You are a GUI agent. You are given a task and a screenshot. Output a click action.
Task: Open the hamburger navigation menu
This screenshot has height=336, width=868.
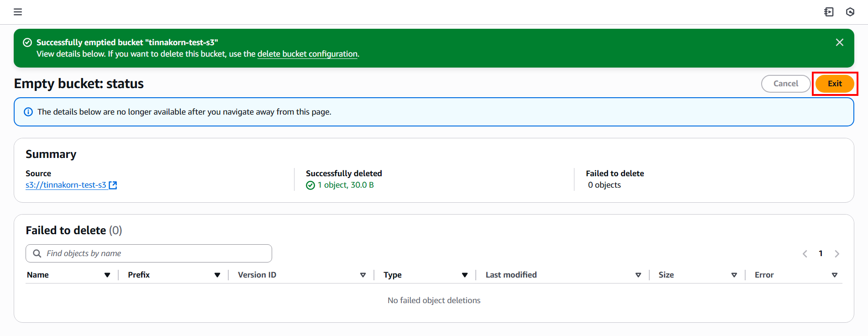point(18,12)
